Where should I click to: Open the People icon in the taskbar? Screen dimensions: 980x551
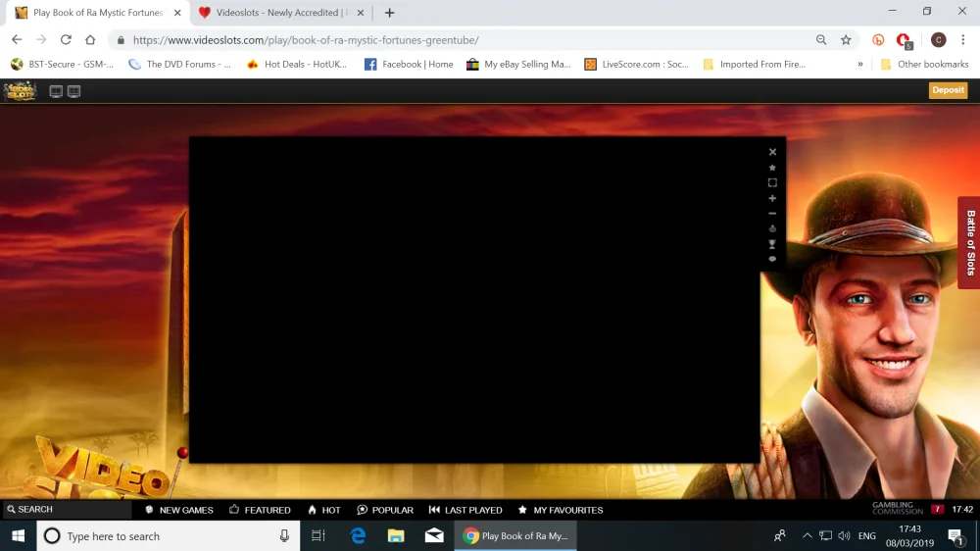point(779,536)
